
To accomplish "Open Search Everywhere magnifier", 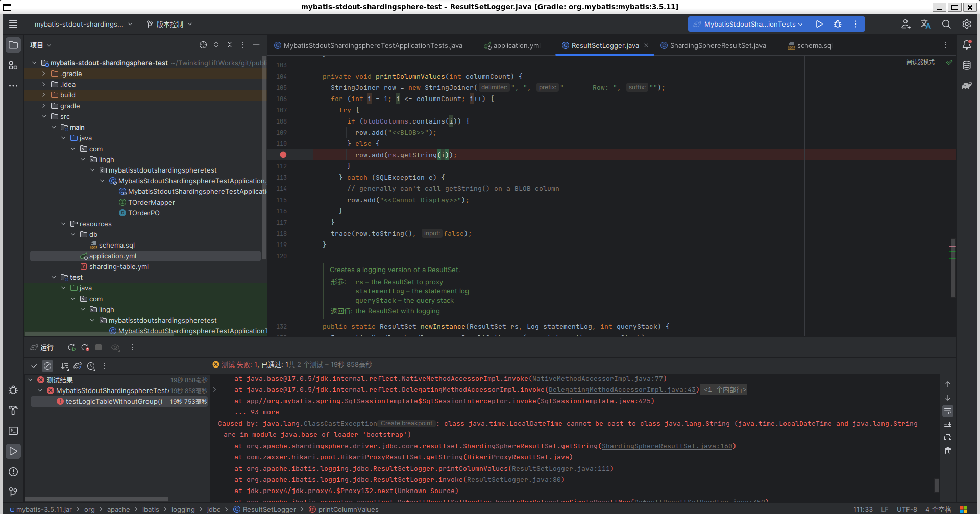I will pyautogui.click(x=946, y=24).
